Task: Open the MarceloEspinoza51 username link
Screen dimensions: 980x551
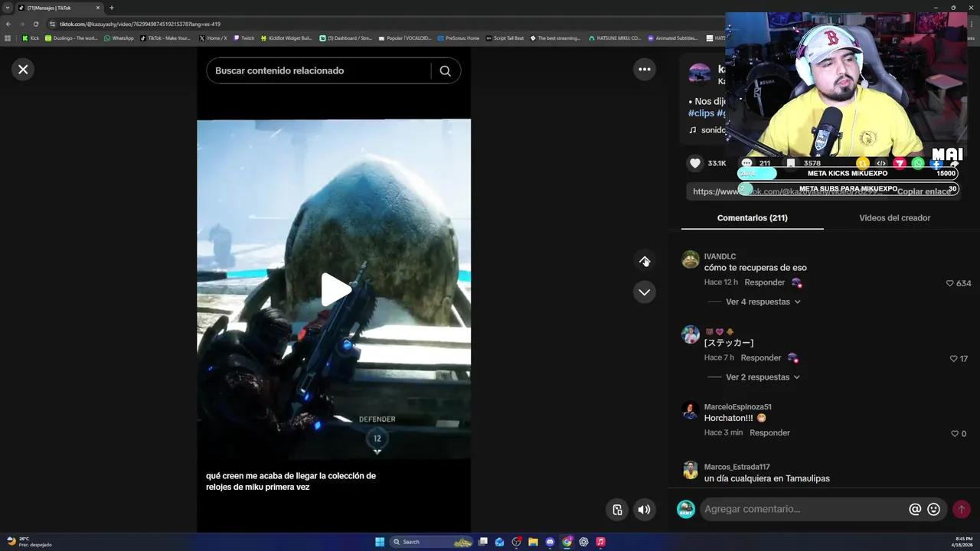Action: 738,407
